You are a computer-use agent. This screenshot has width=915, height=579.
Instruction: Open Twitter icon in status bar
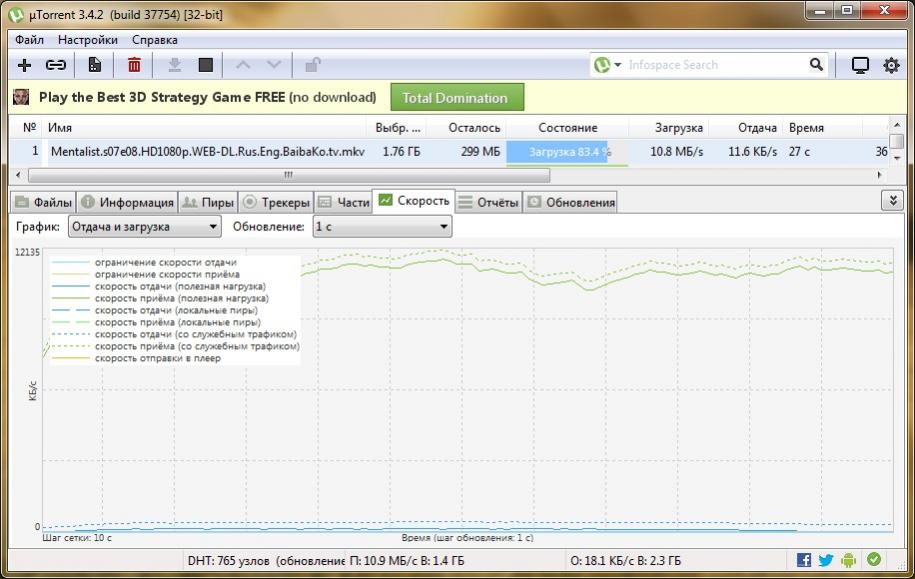(x=826, y=560)
